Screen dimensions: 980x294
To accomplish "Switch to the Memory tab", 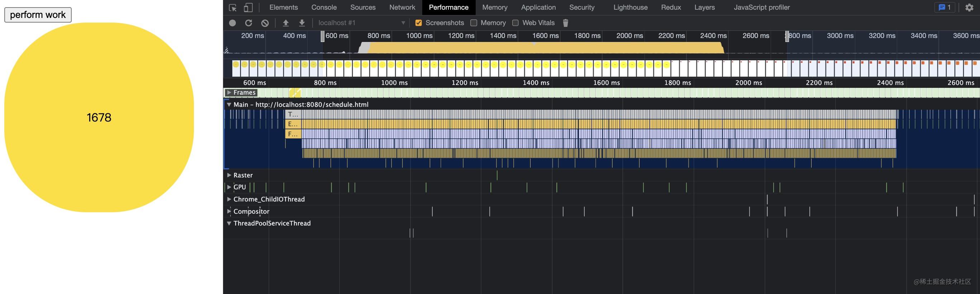I will [x=495, y=7].
